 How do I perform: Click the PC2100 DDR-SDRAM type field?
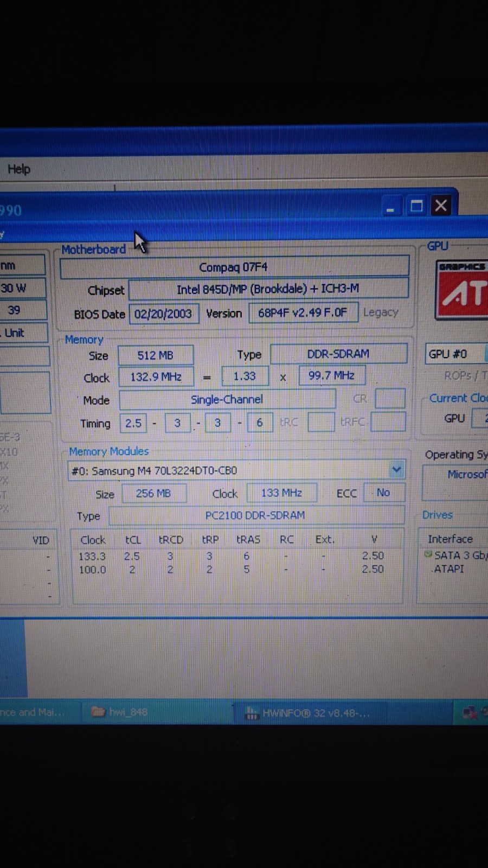pyautogui.click(x=255, y=515)
